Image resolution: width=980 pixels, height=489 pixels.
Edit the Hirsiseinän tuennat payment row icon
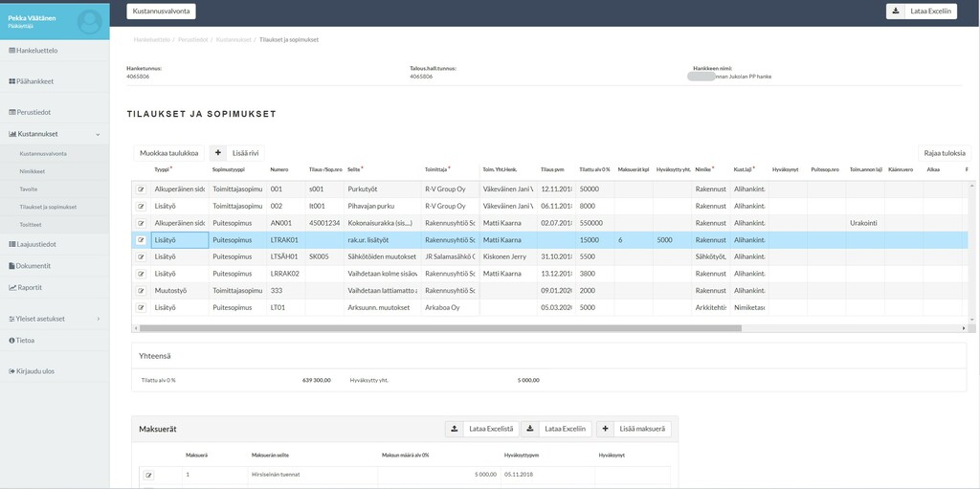pos(148,475)
